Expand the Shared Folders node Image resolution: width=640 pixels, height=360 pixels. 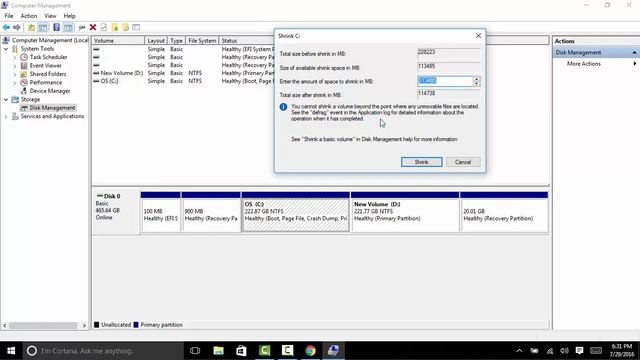pyautogui.click(x=15, y=74)
